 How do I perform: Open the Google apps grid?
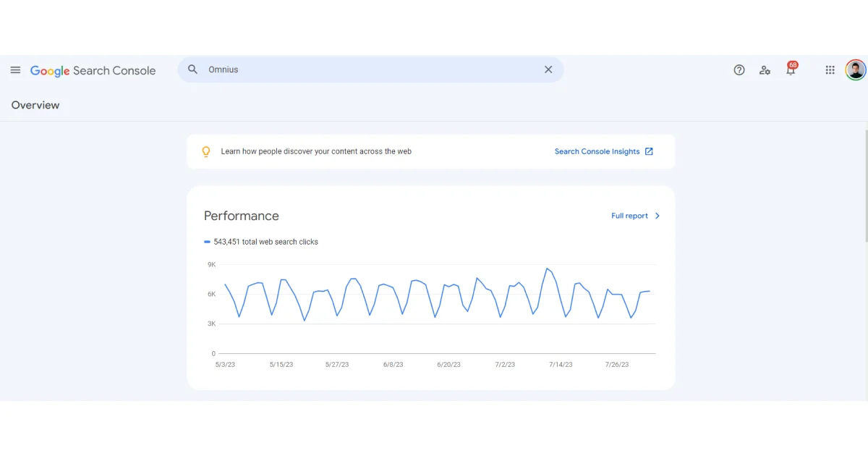(830, 70)
